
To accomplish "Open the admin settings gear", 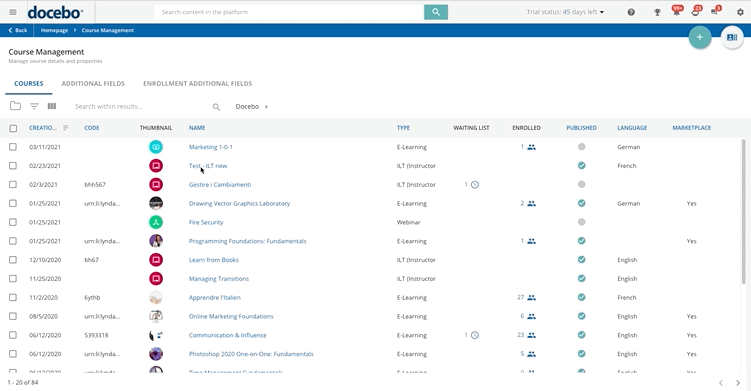I will [x=740, y=12].
